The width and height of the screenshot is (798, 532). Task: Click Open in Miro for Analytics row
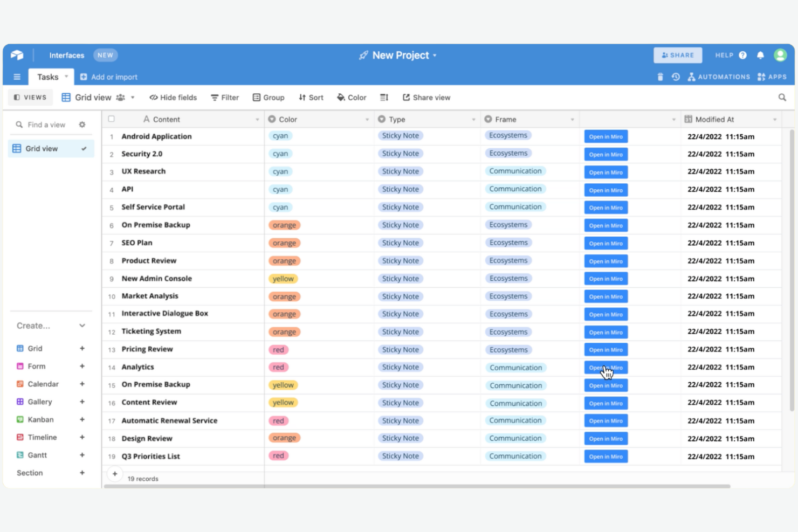606,367
